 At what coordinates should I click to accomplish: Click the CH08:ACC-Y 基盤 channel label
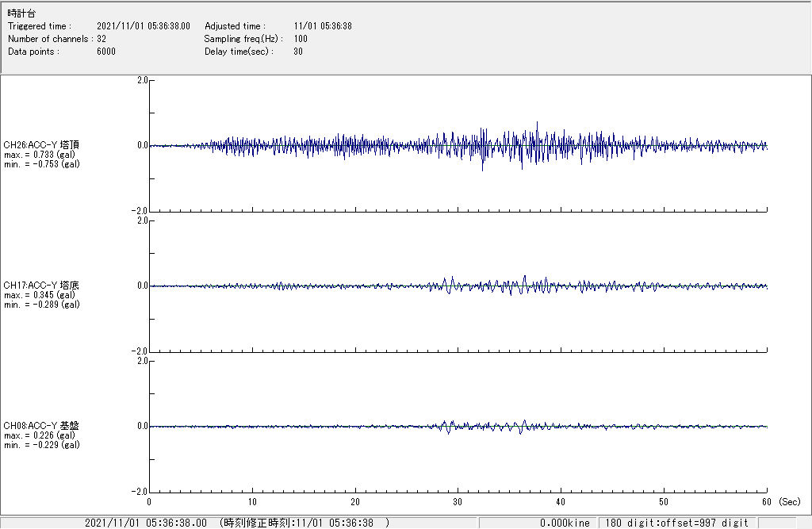pyautogui.click(x=41, y=426)
